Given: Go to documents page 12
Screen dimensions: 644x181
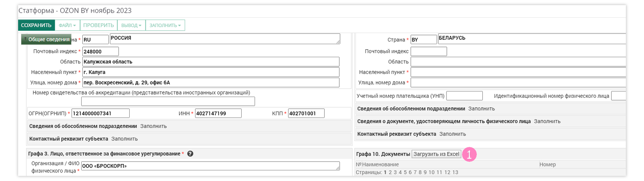Looking at the screenshot, I should [447, 172].
